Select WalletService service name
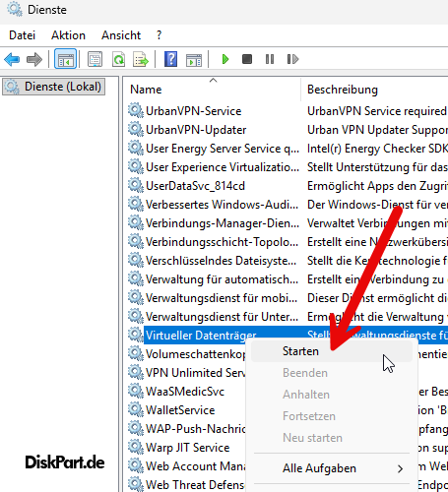 click(x=180, y=410)
